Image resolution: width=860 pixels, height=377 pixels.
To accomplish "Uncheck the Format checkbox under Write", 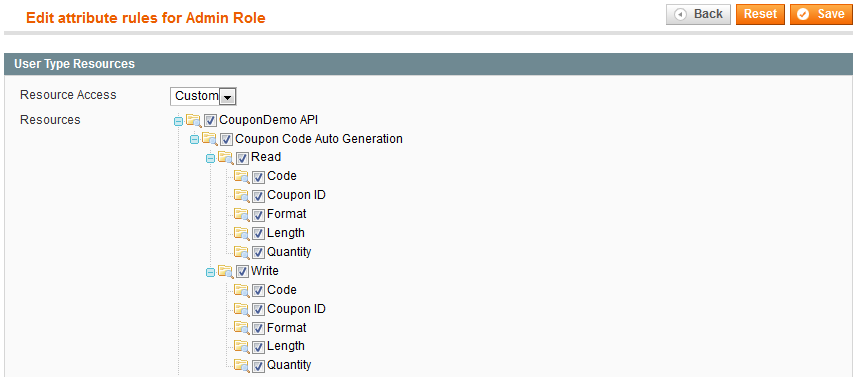I will click(258, 329).
